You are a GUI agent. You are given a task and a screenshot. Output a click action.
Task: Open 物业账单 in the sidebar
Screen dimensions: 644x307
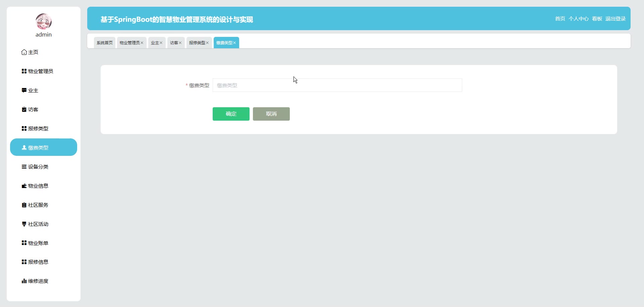(x=44, y=243)
